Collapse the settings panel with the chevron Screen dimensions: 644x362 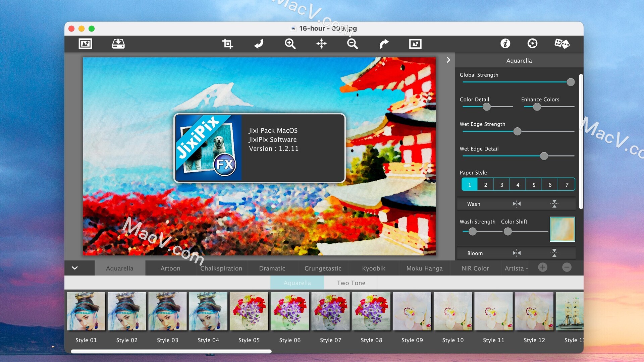(448, 60)
